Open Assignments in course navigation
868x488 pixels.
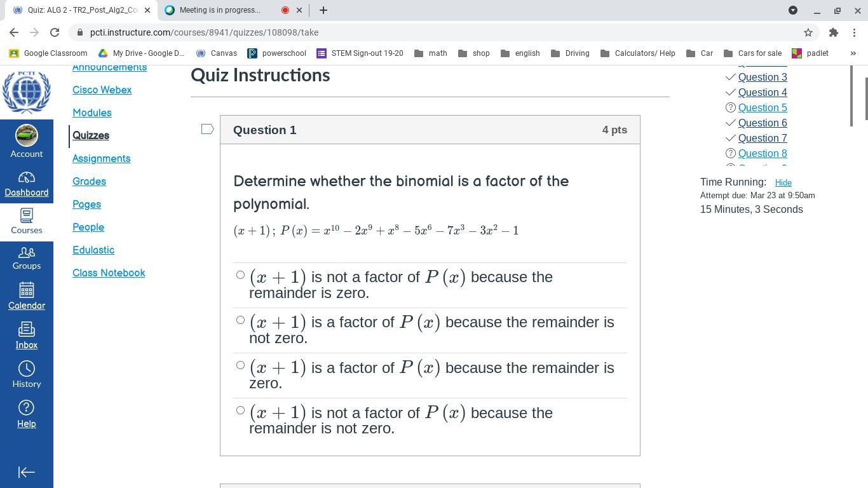(x=102, y=159)
